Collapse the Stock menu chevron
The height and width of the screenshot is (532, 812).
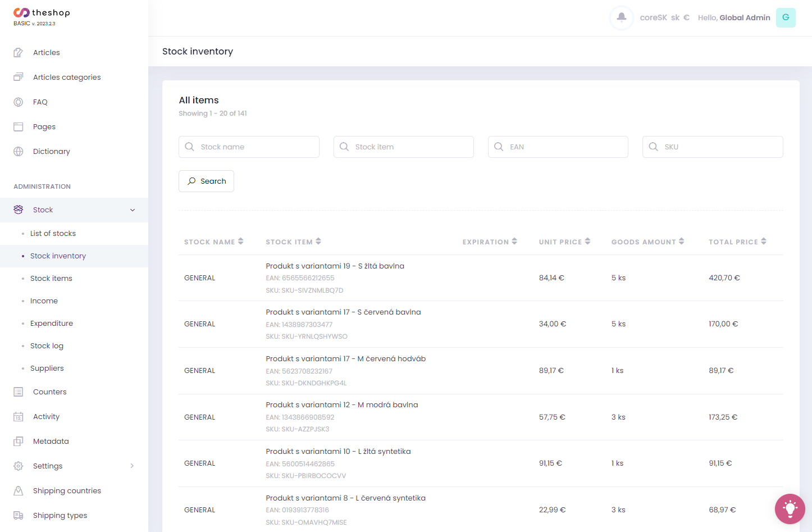(133, 210)
